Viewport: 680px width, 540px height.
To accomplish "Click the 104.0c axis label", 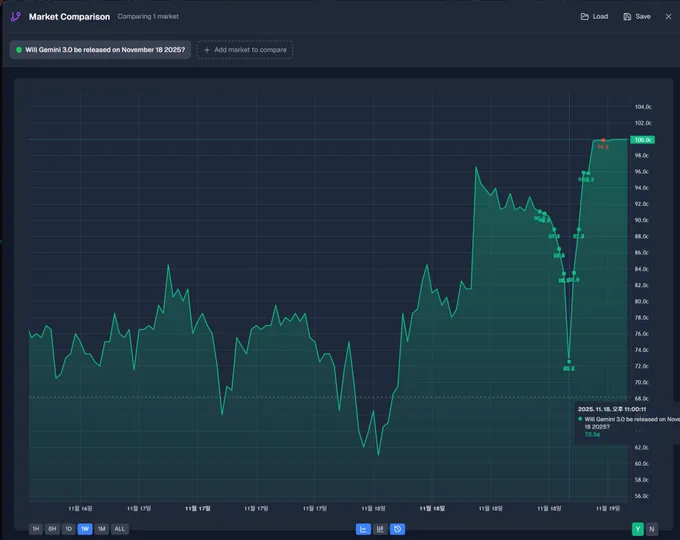I will [643, 107].
